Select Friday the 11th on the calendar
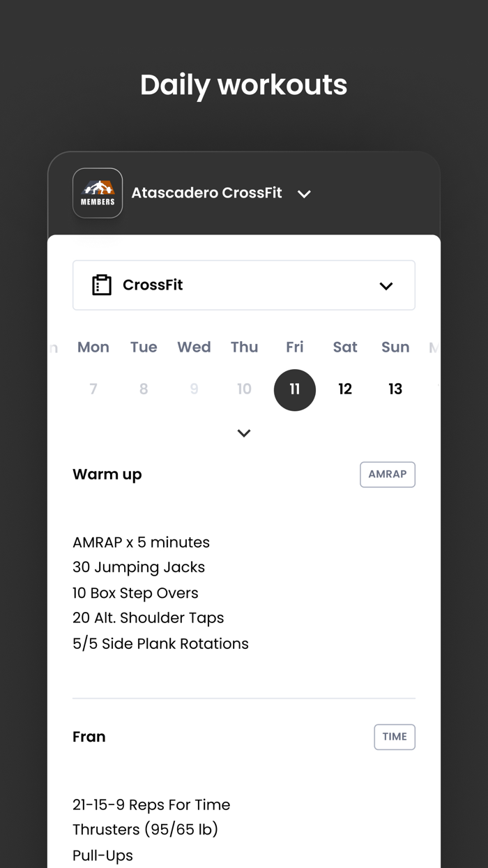 coord(294,390)
